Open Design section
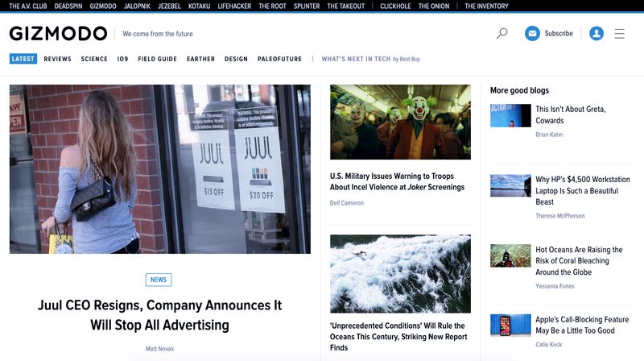This screenshot has width=644, height=361. pos(236,59)
